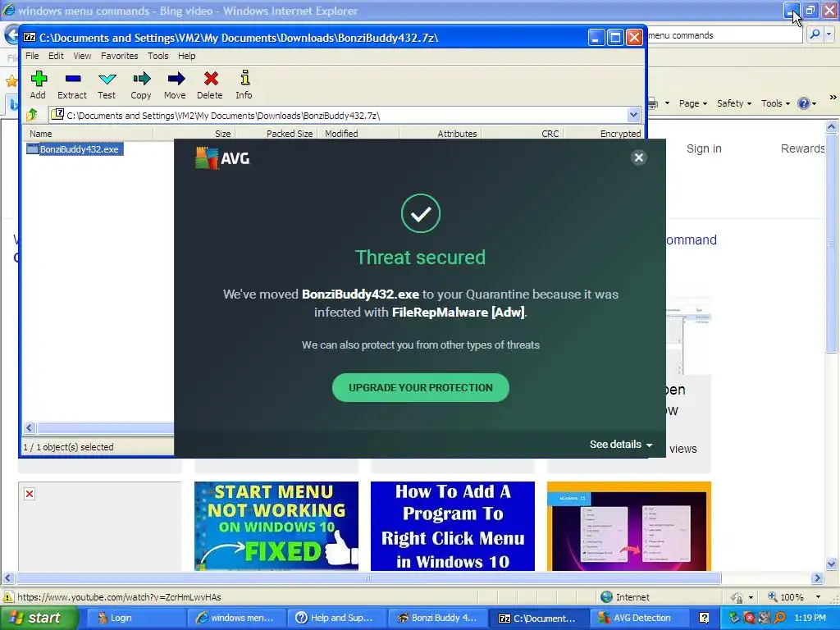
Task: Go up one folder level in 7-Zip
Action: coord(32,115)
